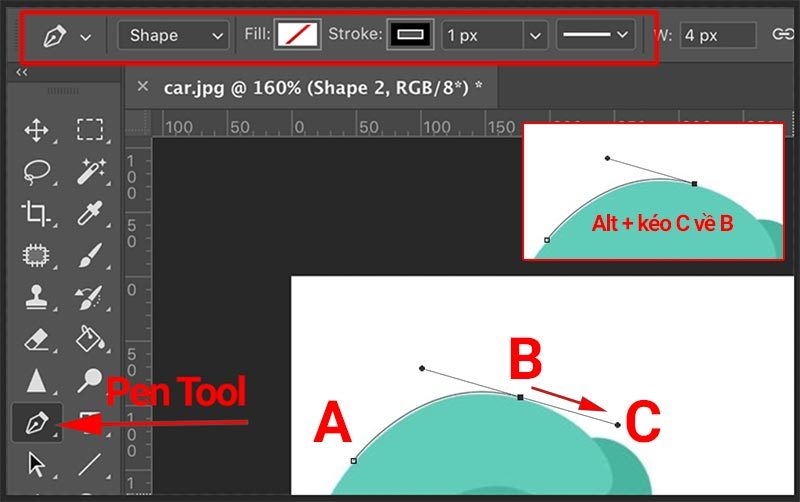Select the Sharpen triangle tool
This screenshot has width=800, height=502.
[36, 381]
